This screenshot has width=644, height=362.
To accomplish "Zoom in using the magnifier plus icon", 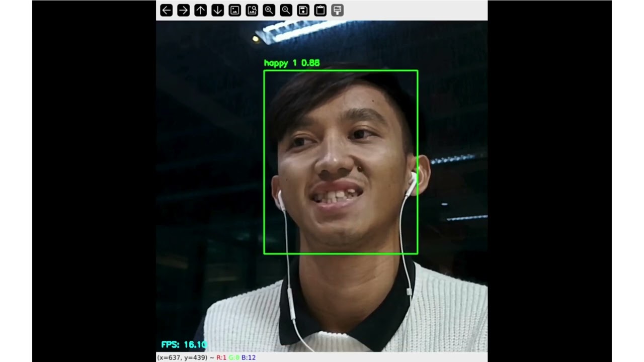I will point(269,10).
